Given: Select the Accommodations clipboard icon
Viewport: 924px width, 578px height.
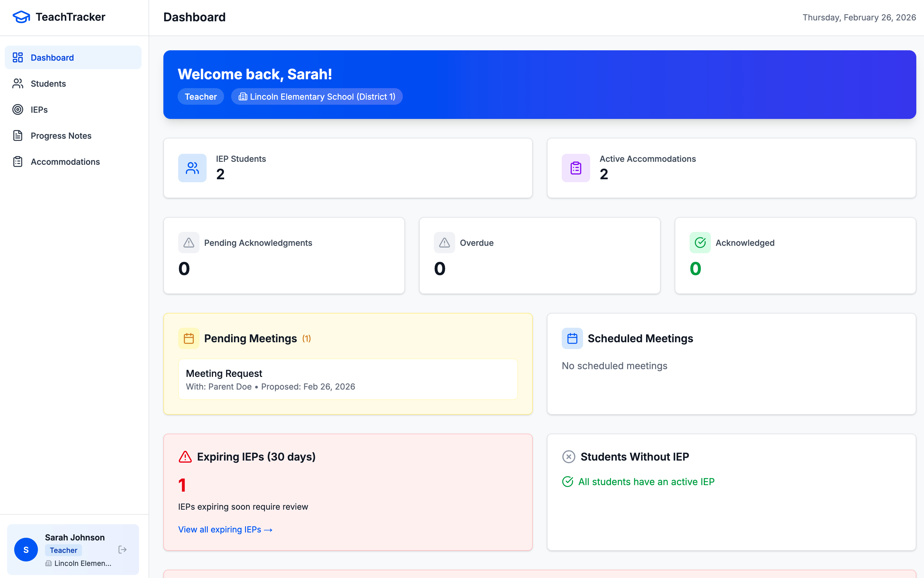Looking at the screenshot, I should coord(17,161).
